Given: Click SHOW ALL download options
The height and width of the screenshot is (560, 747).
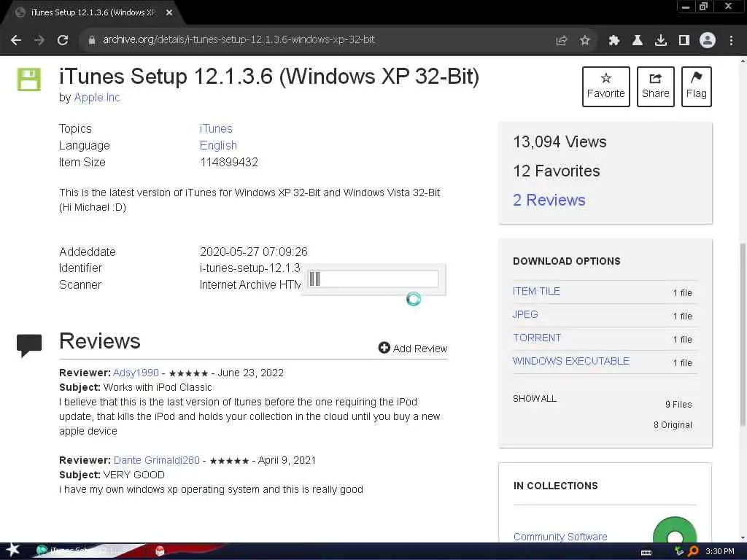Looking at the screenshot, I should point(535,399).
